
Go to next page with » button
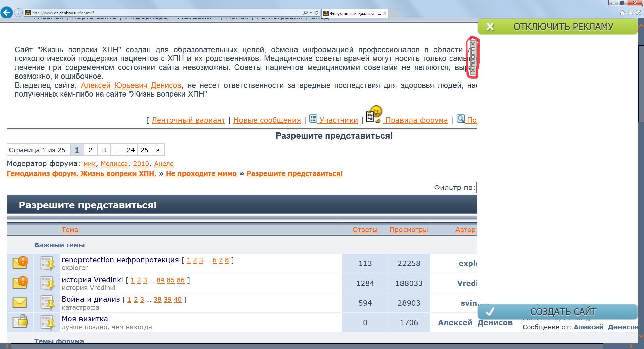tap(158, 150)
